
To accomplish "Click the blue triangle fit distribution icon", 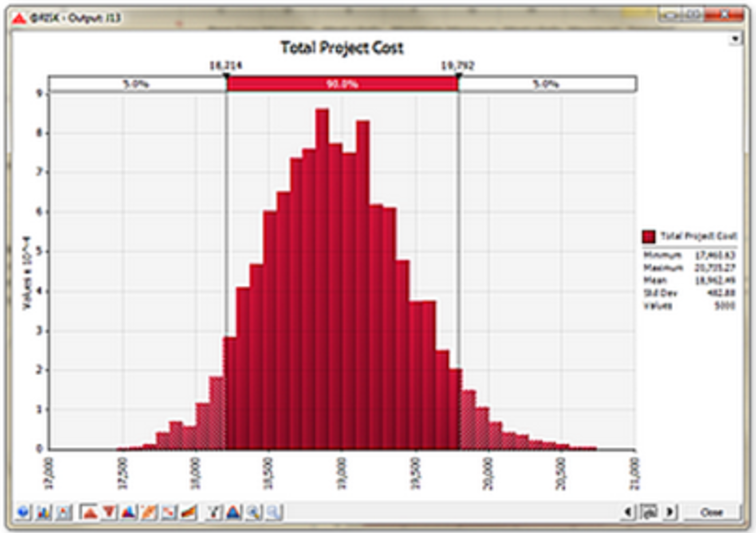I will click(233, 513).
